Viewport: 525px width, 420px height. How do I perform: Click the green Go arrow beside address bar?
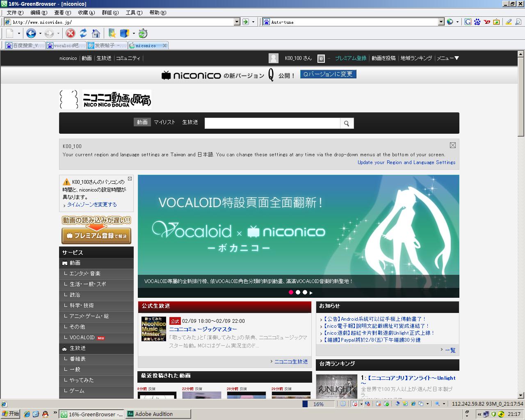pos(245,22)
